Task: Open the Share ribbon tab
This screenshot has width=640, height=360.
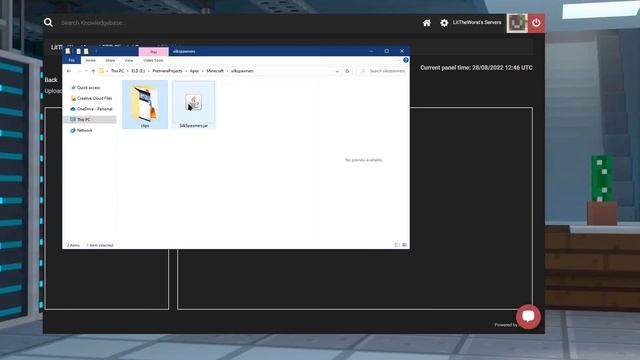Action: point(110,60)
